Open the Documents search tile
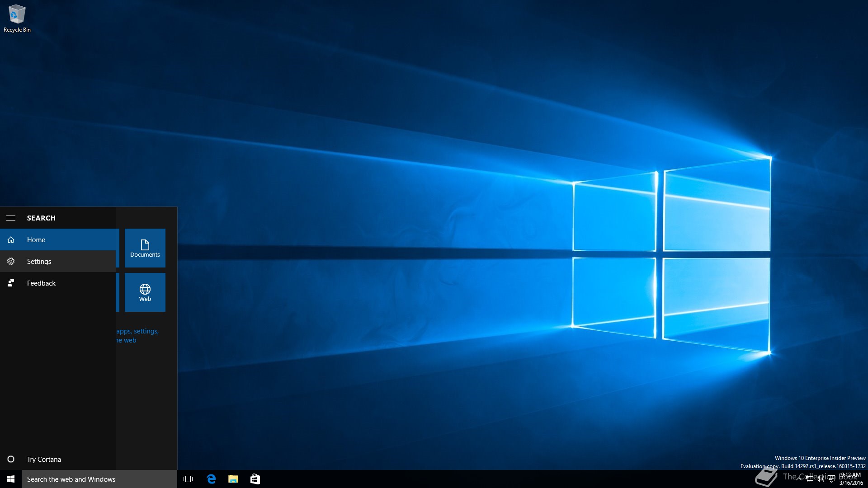This screenshot has width=868, height=488. pos(145,248)
